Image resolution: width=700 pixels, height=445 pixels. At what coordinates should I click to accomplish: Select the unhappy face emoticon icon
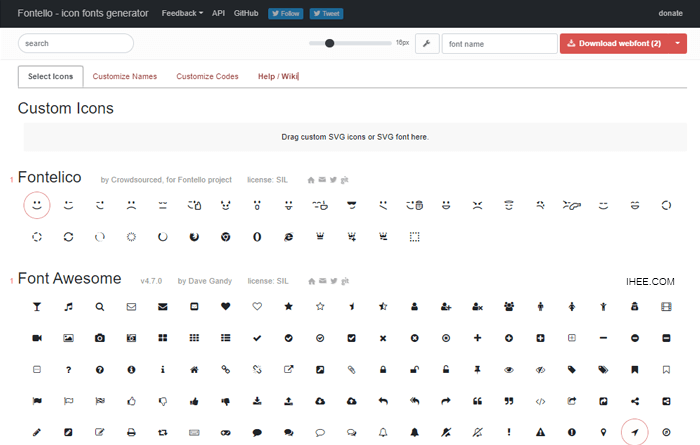(x=131, y=205)
